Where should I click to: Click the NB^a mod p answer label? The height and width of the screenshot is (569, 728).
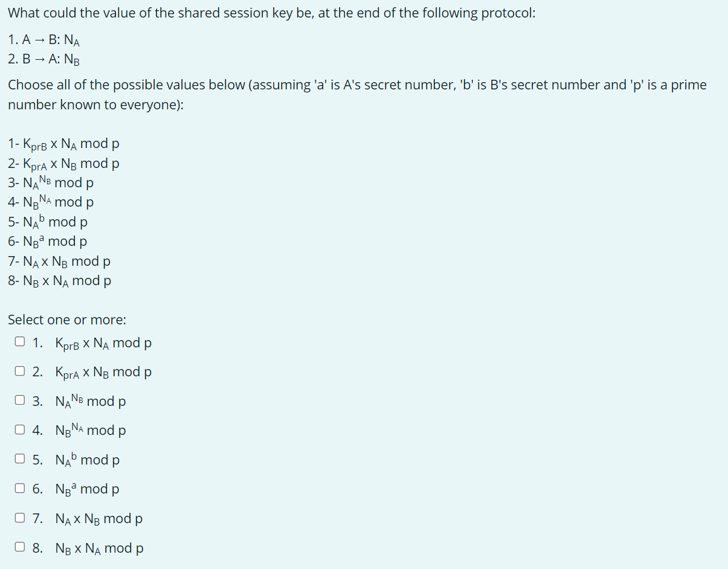click(87, 489)
